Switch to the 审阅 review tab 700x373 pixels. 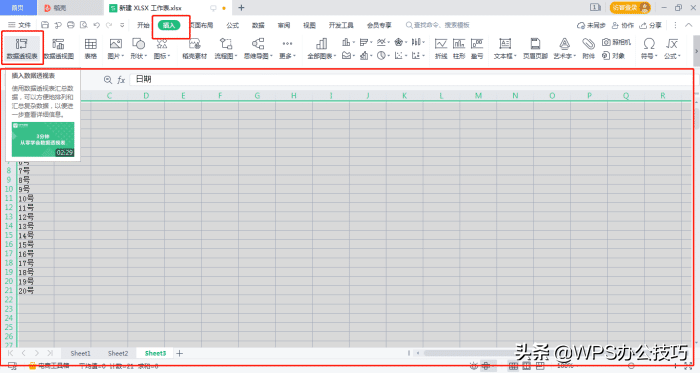284,25
